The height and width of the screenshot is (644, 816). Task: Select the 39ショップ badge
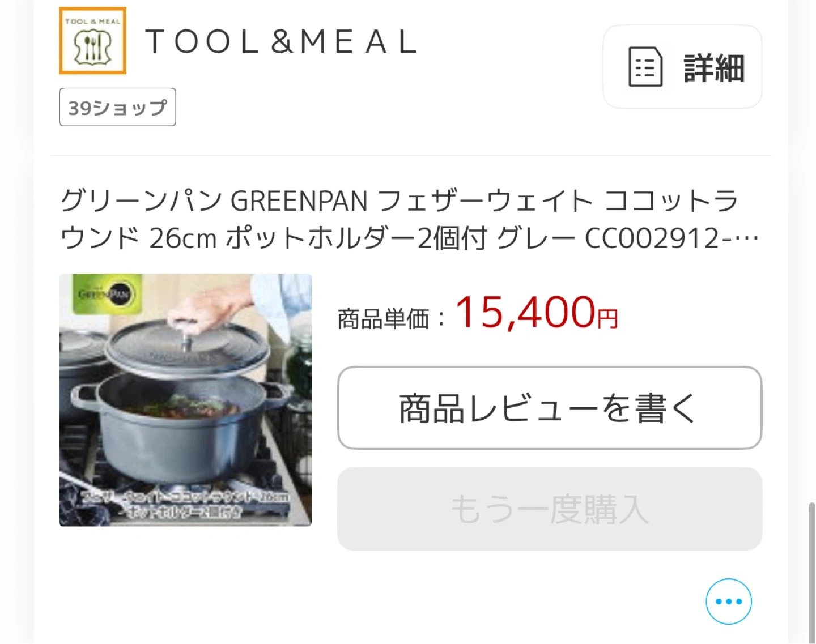(117, 107)
